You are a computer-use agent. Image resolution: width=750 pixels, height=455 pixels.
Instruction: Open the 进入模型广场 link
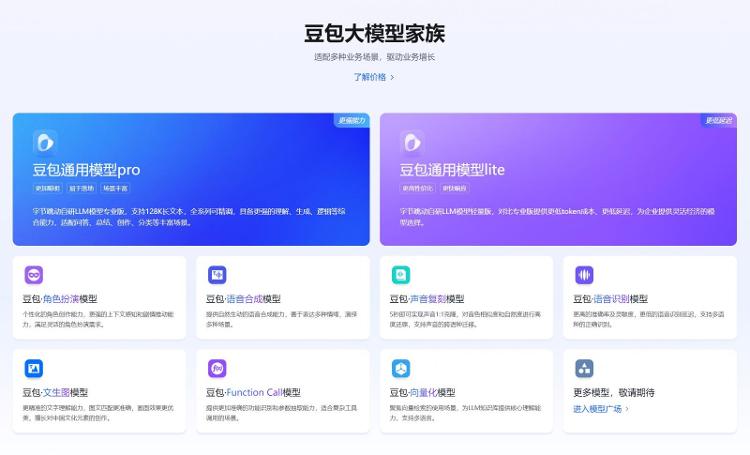[x=597, y=409]
